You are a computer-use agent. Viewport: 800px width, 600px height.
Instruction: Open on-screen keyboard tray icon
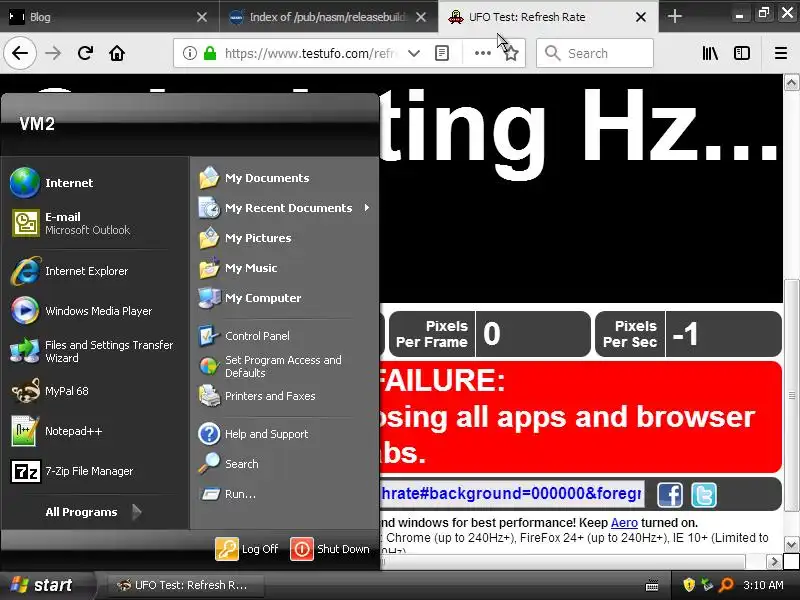pyautogui.click(x=652, y=585)
